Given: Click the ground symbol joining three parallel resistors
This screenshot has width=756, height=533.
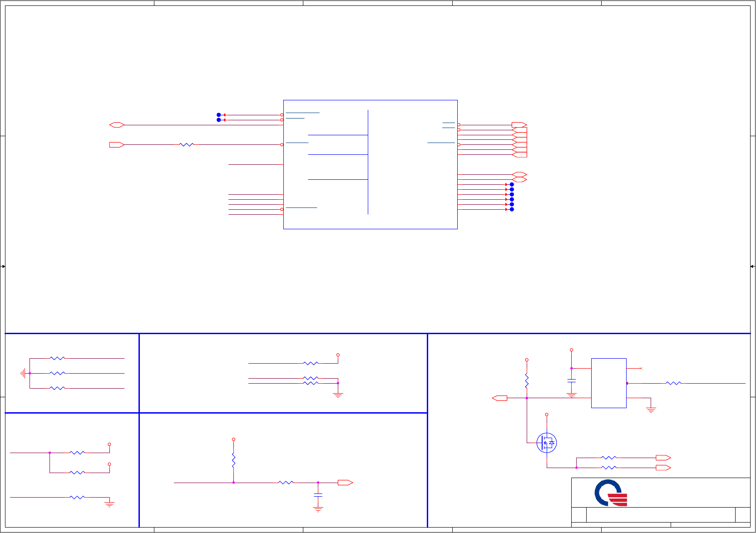Looking at the screenshot, I should pos(23,373).
